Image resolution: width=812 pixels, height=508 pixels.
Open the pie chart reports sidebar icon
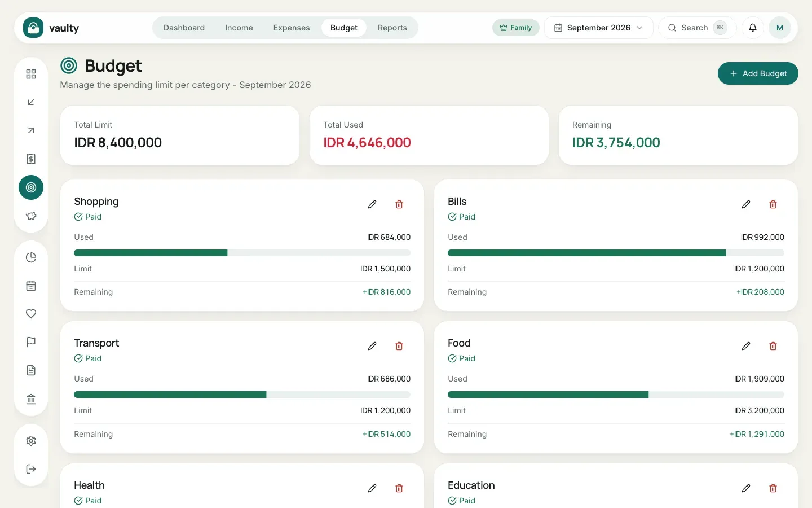click(x=31, y=257)
